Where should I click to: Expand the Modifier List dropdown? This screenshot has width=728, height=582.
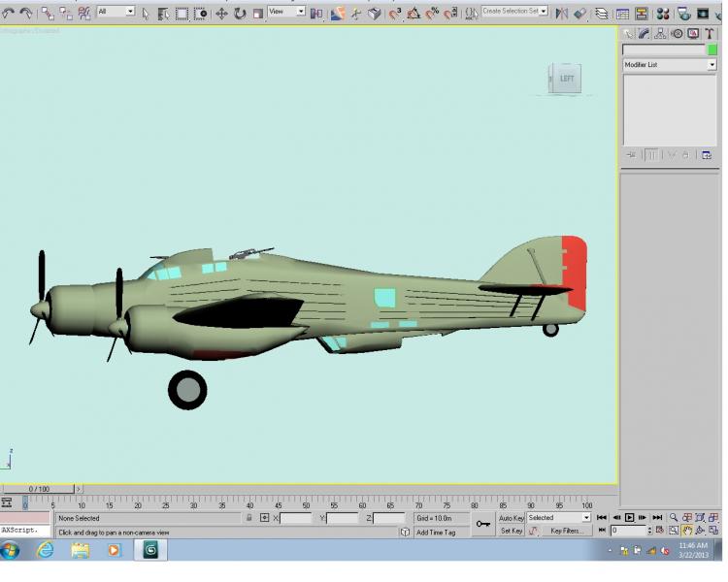(670, 65)
